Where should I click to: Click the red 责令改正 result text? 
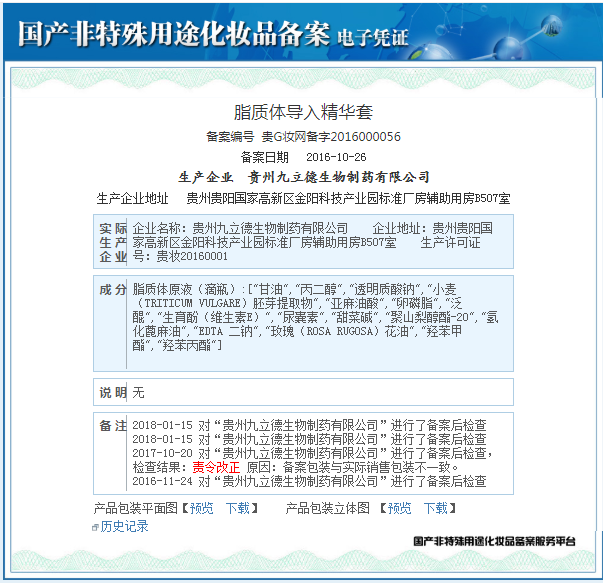pos(216,467)
